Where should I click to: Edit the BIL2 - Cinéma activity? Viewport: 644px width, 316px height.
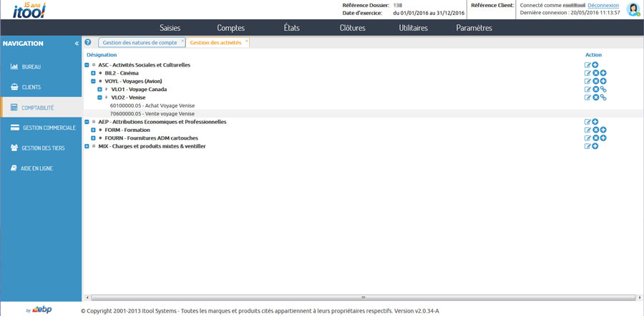587,73
